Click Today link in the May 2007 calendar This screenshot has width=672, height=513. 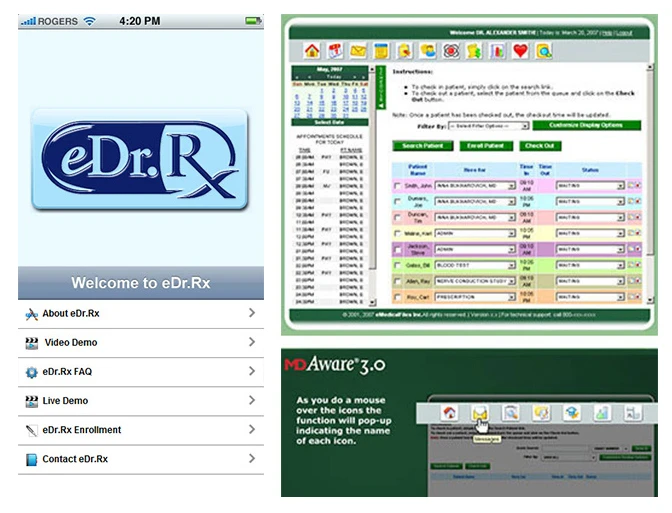click(x=333, y=77)
